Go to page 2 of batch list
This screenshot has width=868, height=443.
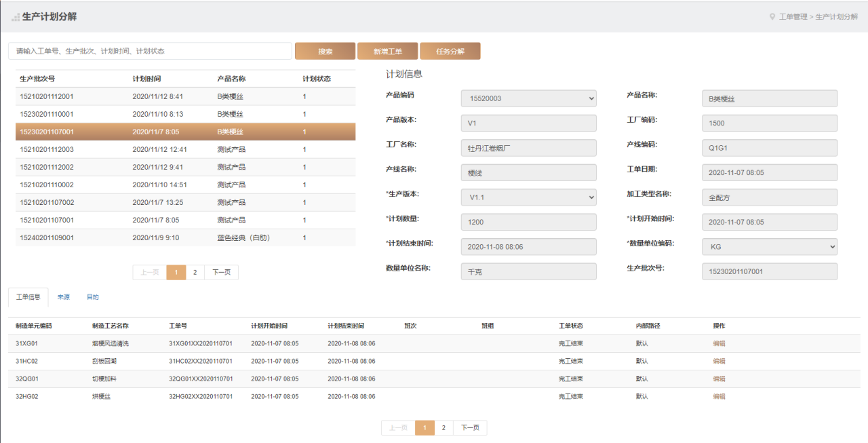[195, 272]
